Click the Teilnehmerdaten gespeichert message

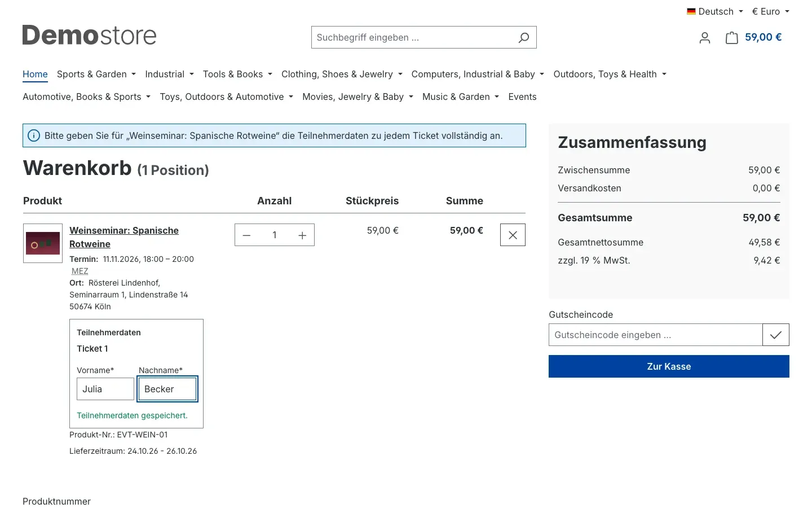(132, 415)
